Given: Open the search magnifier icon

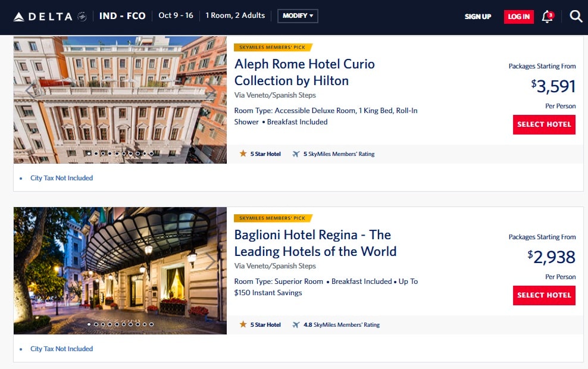Looking at the screenshot, I should pyautogui.click(x=576, y=16).
